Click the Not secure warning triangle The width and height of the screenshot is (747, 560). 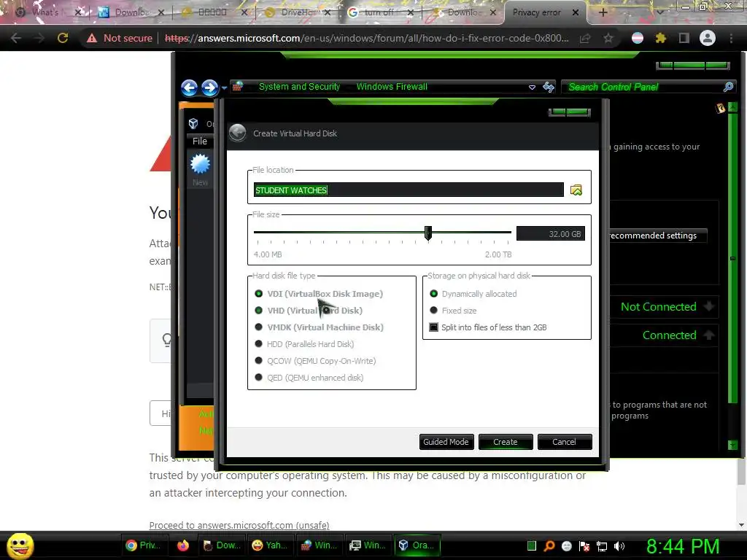(91, 38)
